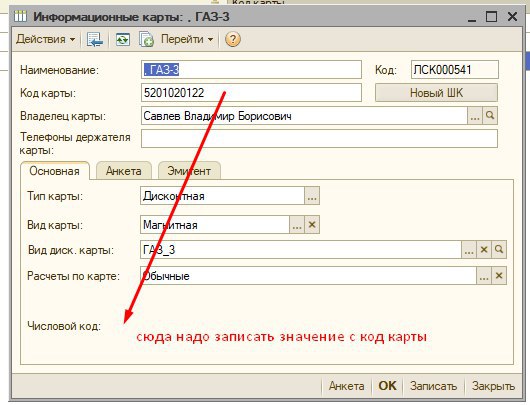
Task: Click the find-in-list toolbar icon
Action: tap(95, 40)
